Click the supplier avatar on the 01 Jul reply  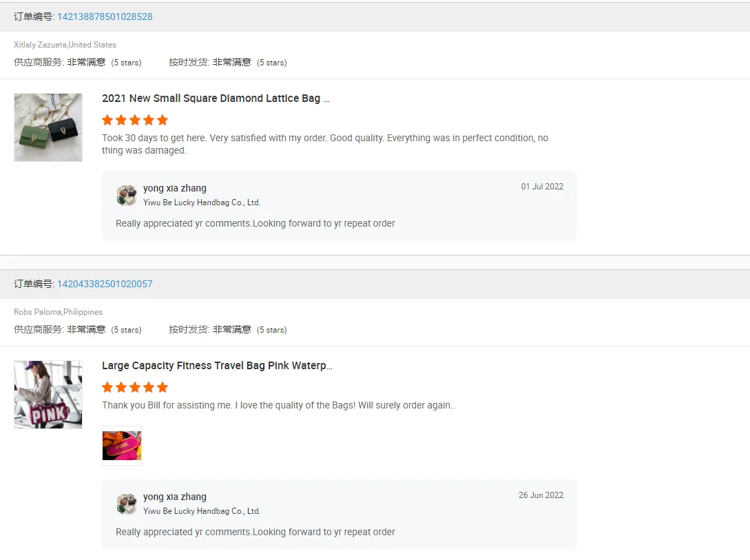point(127,195)
